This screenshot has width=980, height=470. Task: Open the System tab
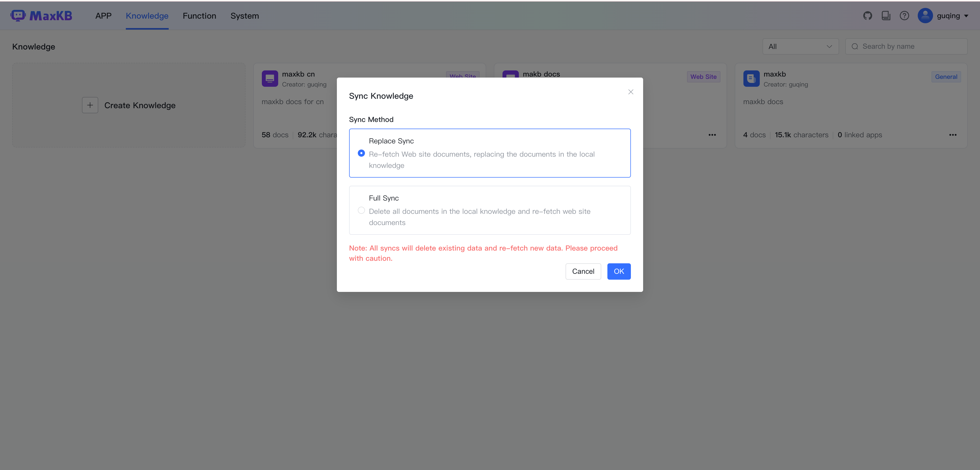[245, 16]
